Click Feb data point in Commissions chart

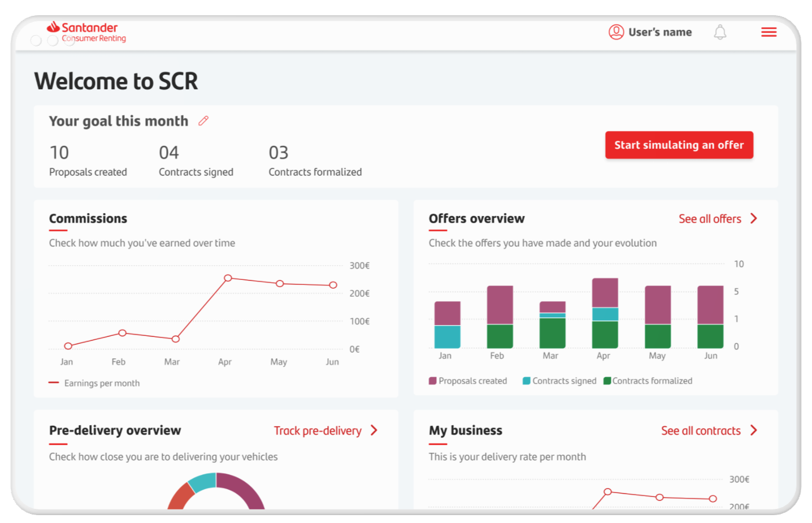[122, 333]
